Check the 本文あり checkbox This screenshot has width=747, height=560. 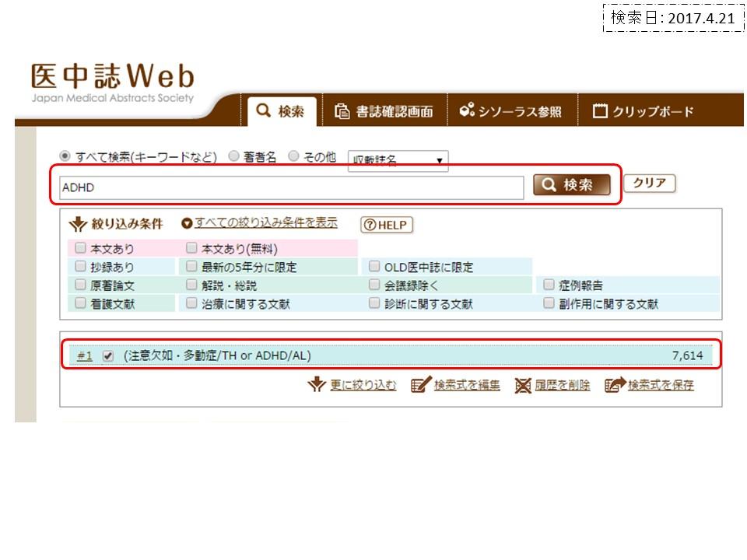80,247
